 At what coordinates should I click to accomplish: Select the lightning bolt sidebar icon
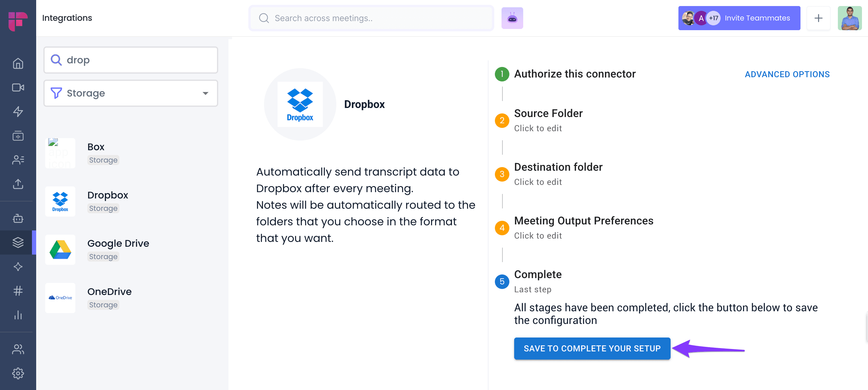tap(18, 112)
